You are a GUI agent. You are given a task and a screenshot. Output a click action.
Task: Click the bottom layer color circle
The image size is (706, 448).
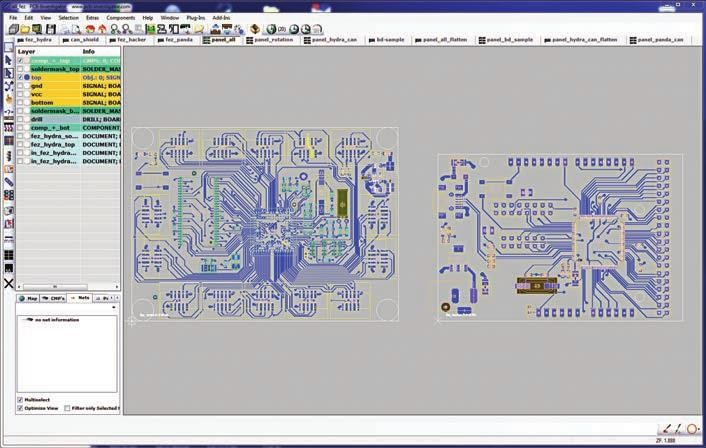click(27, 103)
